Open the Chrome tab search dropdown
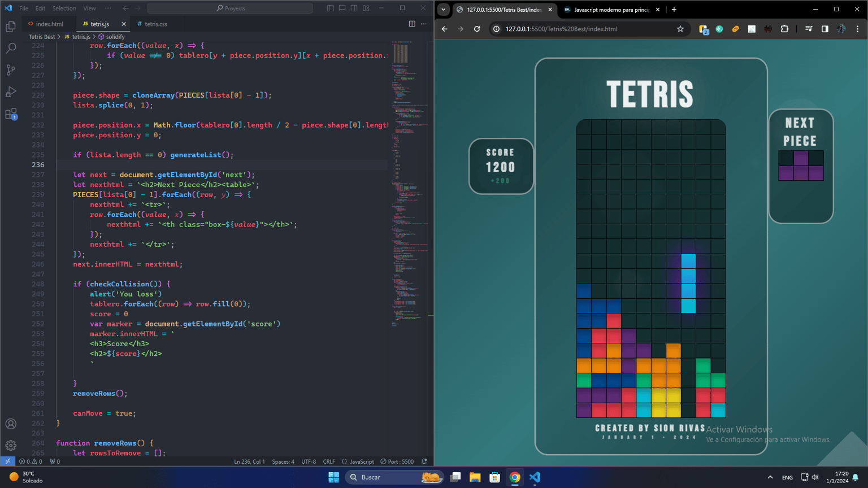Screen dimensions: 868x488 444,10
